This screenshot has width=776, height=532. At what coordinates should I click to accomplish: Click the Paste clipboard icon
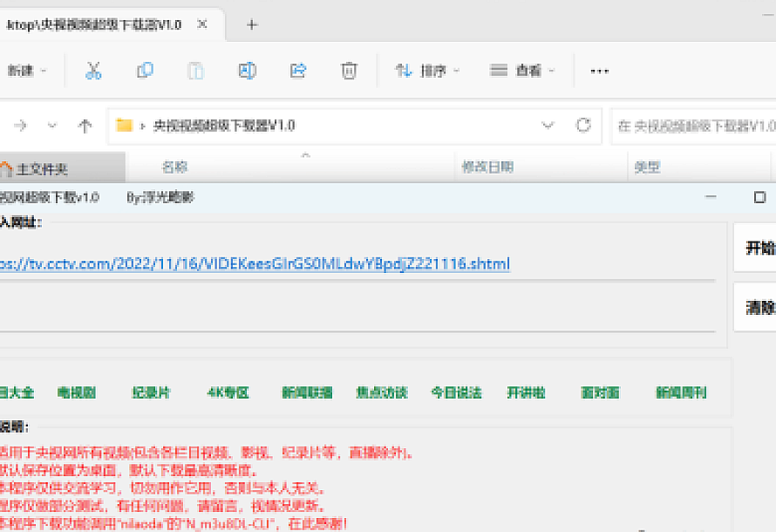click(196, 71)
